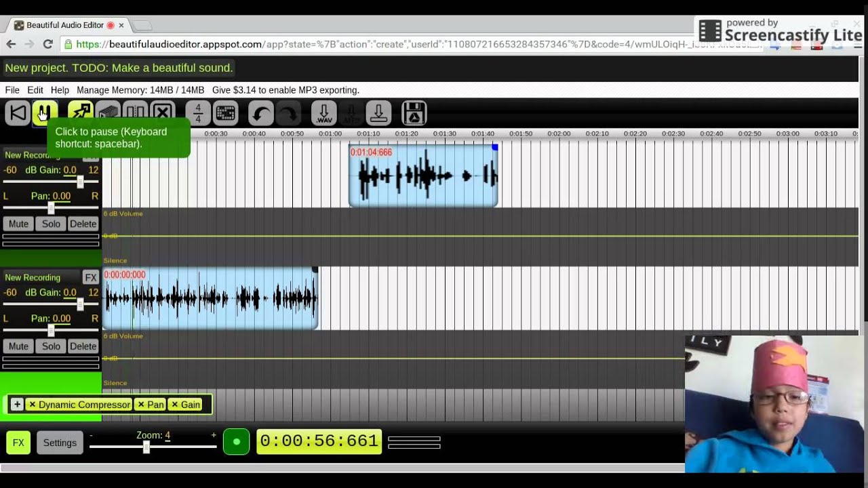Mute the second New Recording track
This screenshot has width=868, height=488.
(18, 346)
